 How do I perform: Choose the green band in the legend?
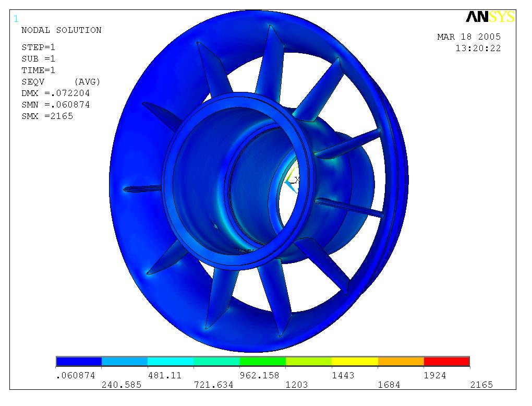click(262, 361)
